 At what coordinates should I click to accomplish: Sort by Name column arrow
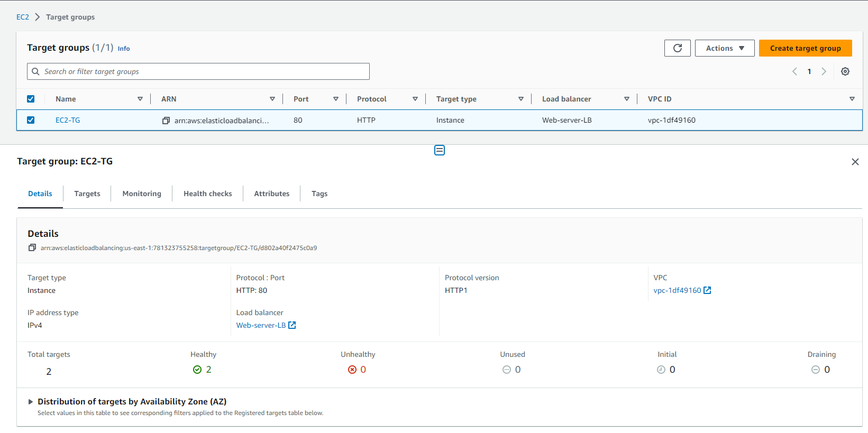(x=140, y=99)
